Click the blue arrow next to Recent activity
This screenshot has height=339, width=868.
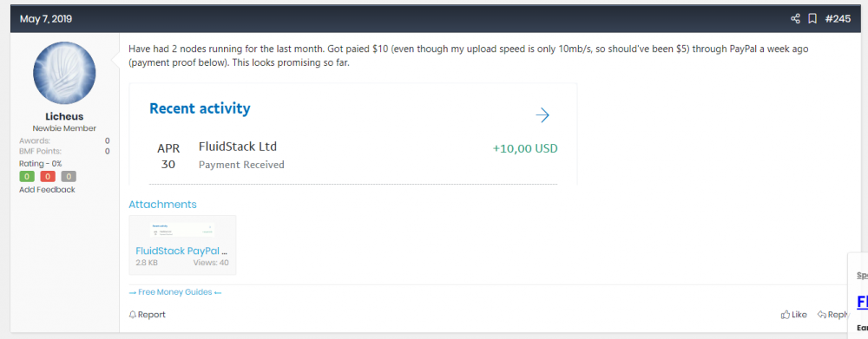click(542, 115)
